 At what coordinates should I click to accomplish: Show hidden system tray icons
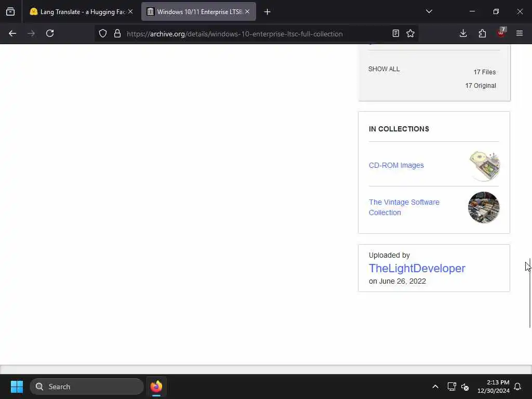point(435,387)
